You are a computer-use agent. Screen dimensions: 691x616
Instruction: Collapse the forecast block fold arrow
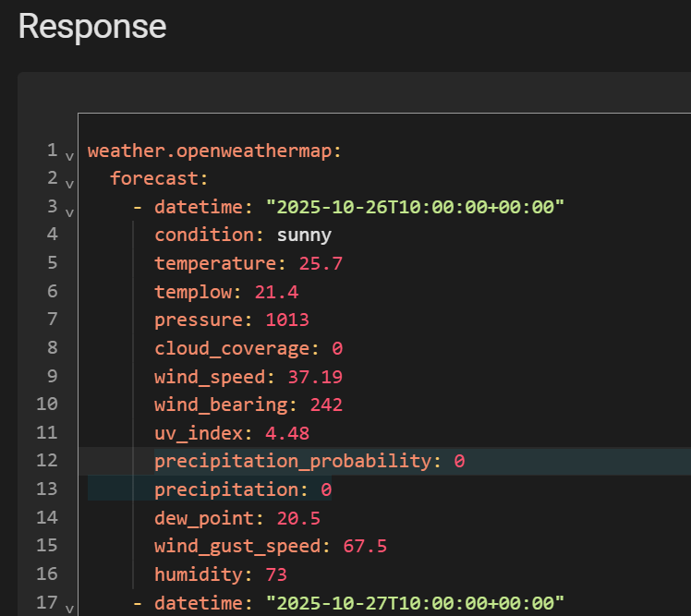(69, 183)
